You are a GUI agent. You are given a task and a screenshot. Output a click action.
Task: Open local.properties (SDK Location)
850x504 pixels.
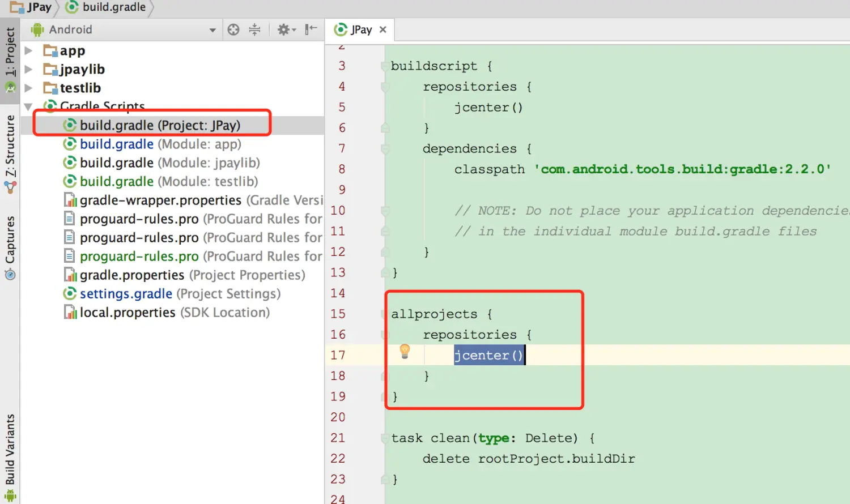[x=167, y=312]
